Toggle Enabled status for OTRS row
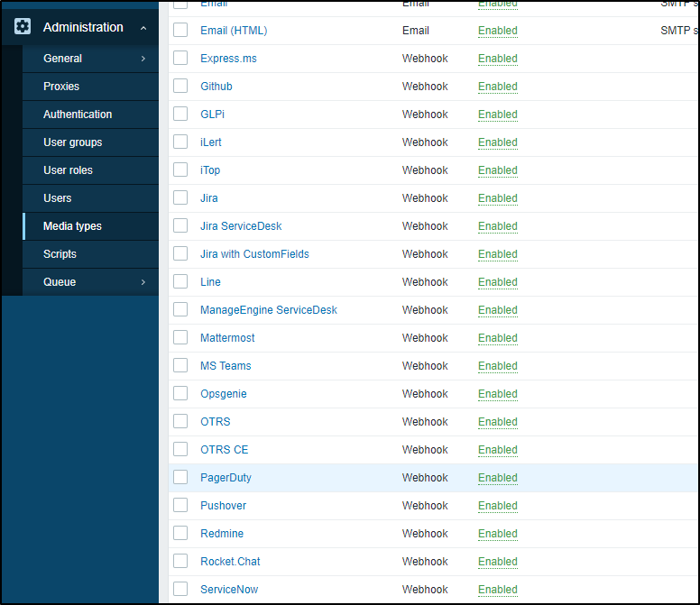Viewport: 700px width, 605px height. [x=498, y=422]
